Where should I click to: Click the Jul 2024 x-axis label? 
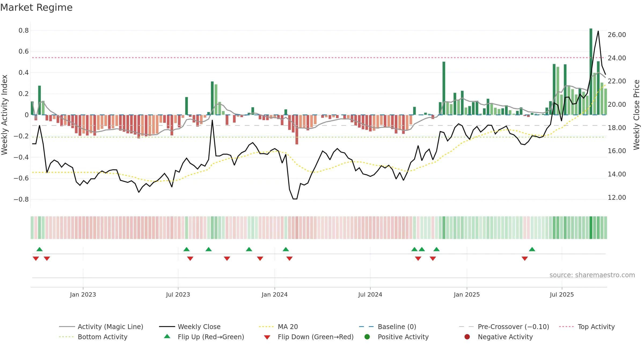pos(370,294)
